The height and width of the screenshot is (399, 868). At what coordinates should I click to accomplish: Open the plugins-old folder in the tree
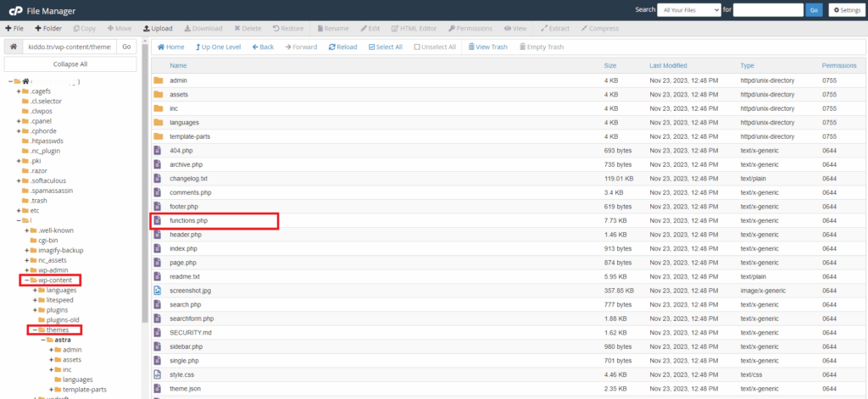(59, 320)
